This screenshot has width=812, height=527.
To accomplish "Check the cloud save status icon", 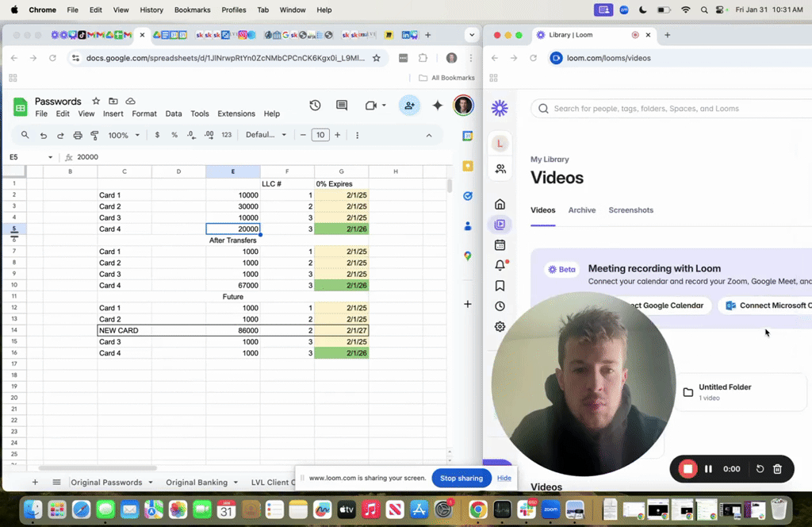I will tap(131, 101).
